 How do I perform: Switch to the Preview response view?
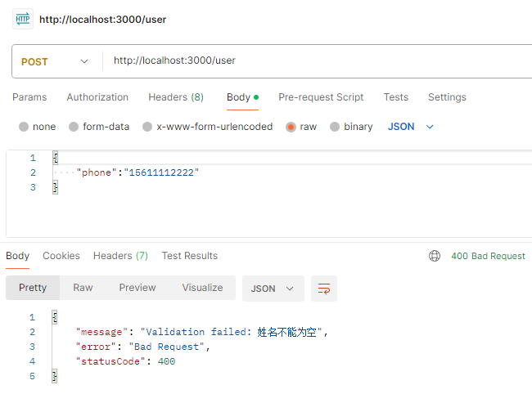[x=137, y=288]
